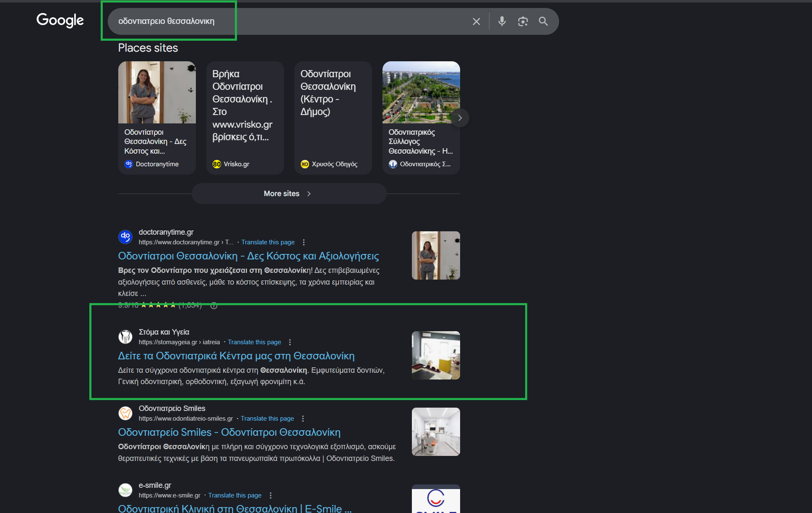The height and width of the screenshot is (513, 812).
Task: Open the Χρυσός Οδηγός places card
Action: [333, 118]
